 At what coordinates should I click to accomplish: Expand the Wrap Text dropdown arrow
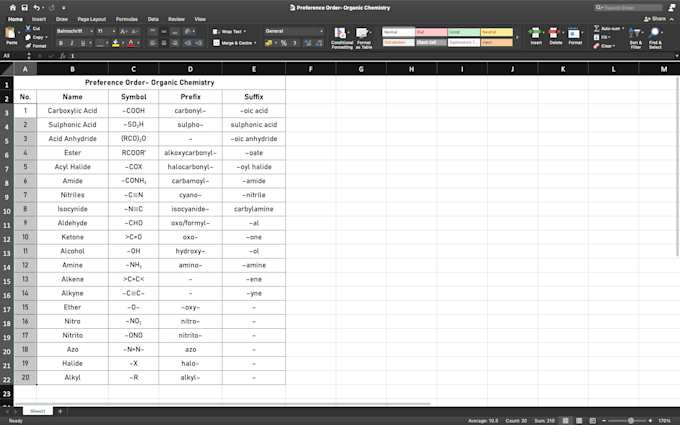point(245,32)
